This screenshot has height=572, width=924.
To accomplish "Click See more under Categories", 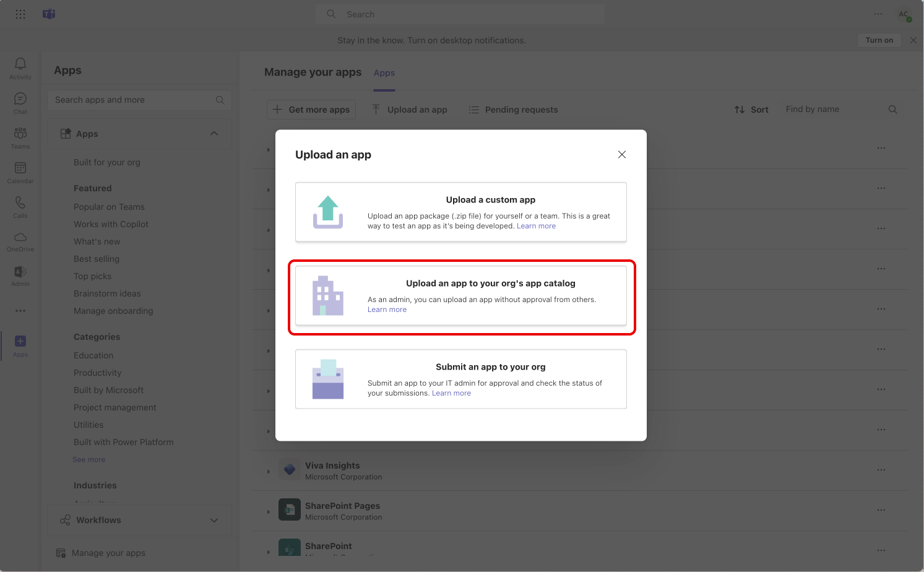I will (89, 459).
